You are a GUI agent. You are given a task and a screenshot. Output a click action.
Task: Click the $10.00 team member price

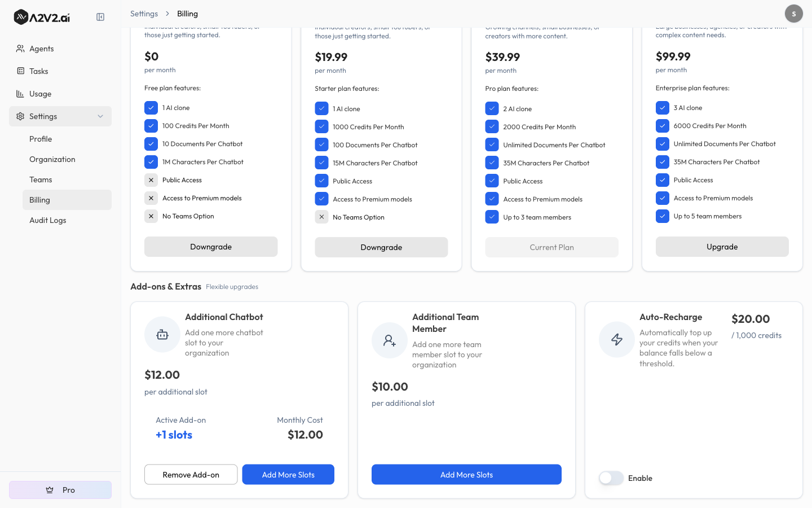coord(390,387)
